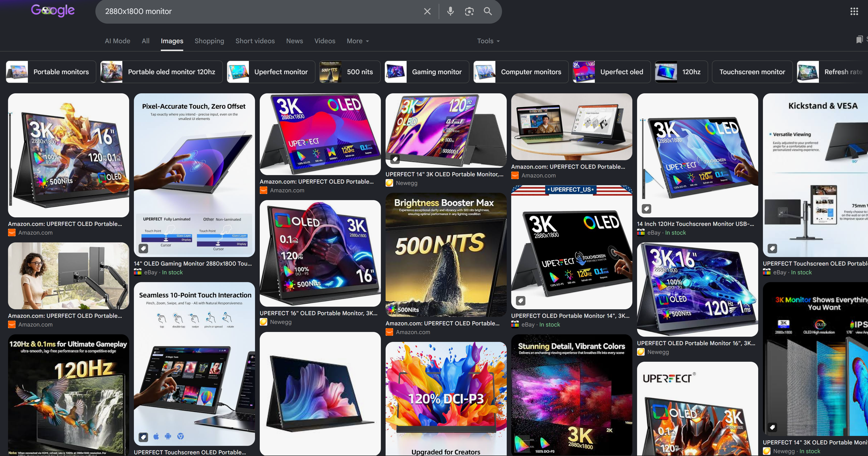Open the Shopping tab
This screenshot has height=456, width=868.
209,41
